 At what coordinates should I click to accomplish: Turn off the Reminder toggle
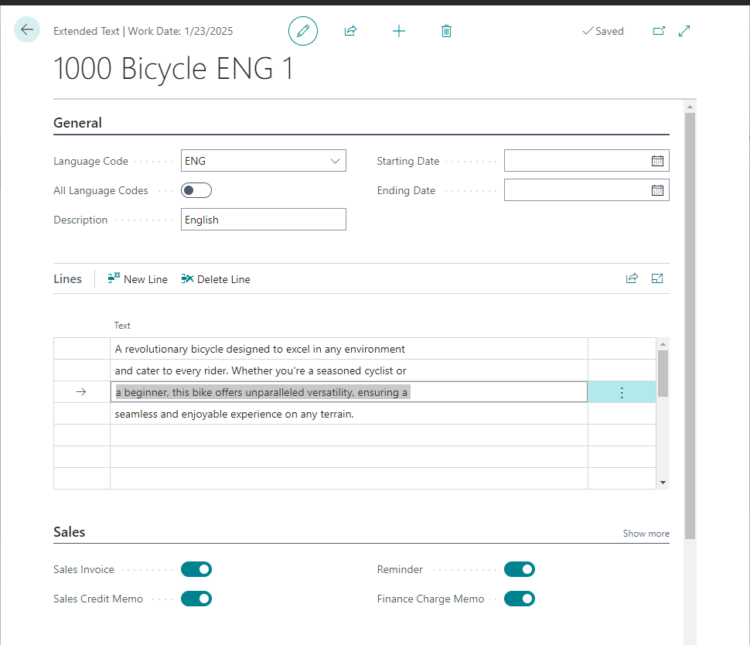519,569
